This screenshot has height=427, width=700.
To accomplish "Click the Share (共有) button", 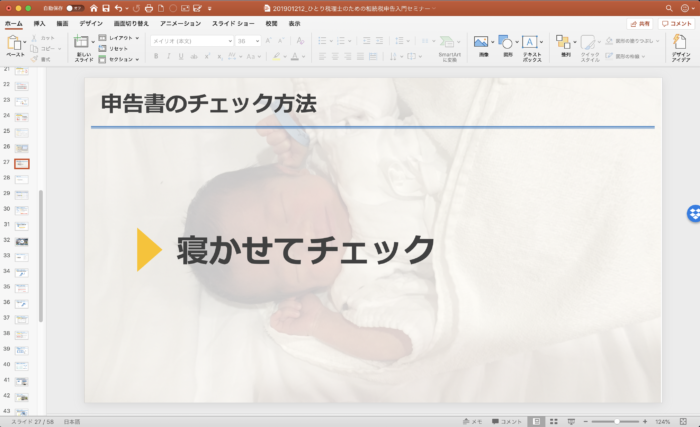I will pyautogui.click(x=639, y=23).
